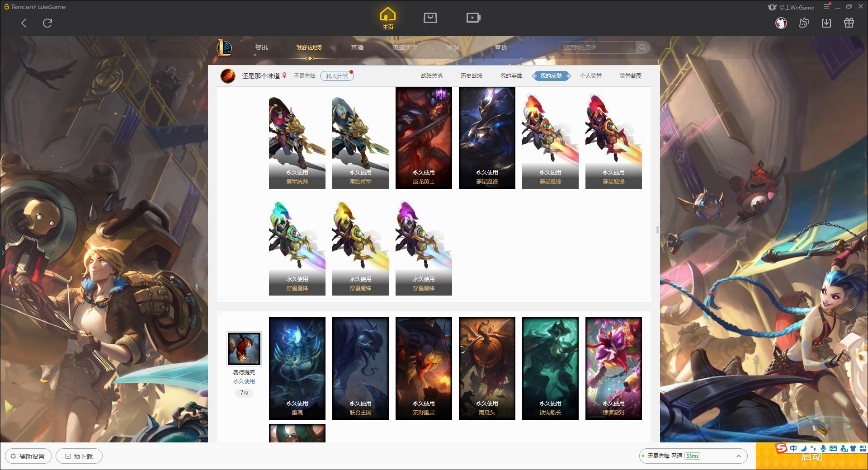Image resolution: width=868 pixels, height=470 pixels.
Task: Click the Sogou microphone voice input icon
Action: click(823, 448)
